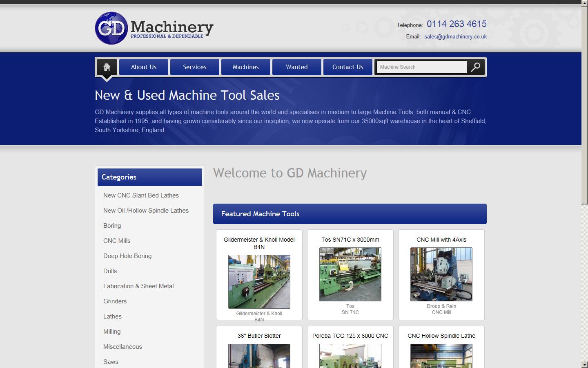Click the GD Machinery globe logo
Viewport: 588px width, 368px height.
[111, 28]
